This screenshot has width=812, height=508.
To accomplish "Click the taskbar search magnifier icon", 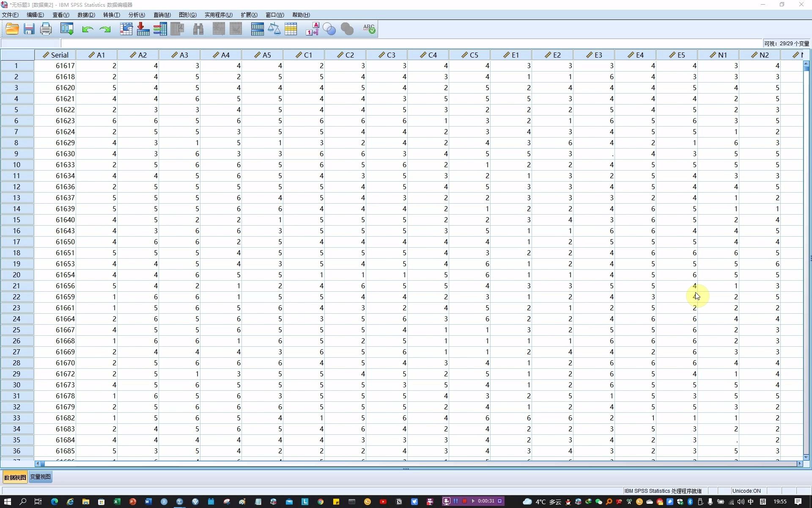I will coord(23,502).
